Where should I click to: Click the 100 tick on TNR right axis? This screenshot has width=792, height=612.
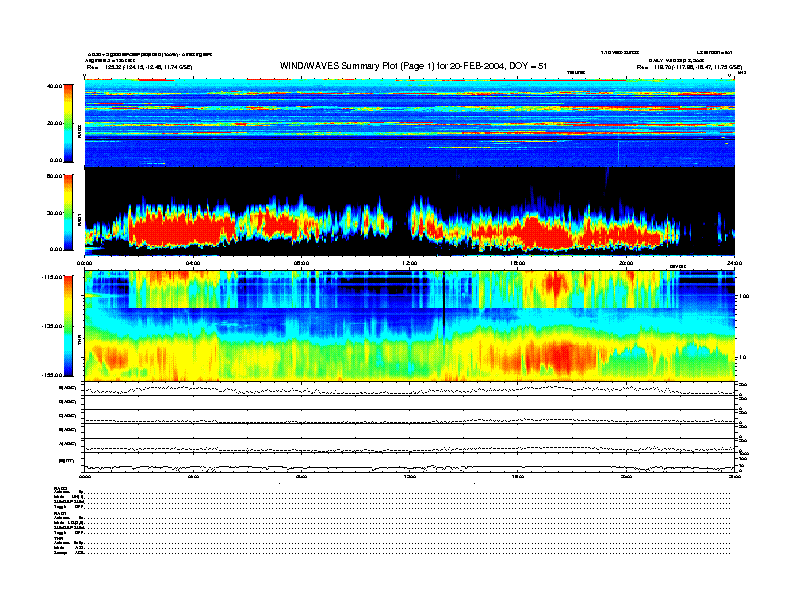[741, 297]
